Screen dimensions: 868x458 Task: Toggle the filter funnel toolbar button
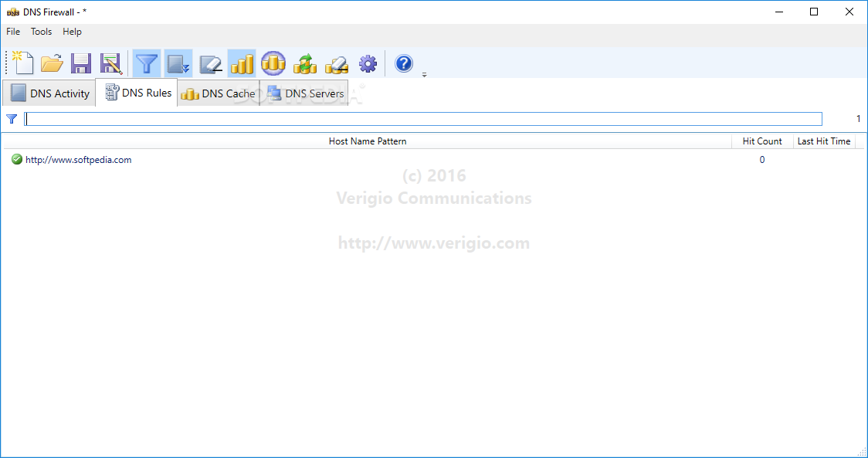click(x=147, y=63)
